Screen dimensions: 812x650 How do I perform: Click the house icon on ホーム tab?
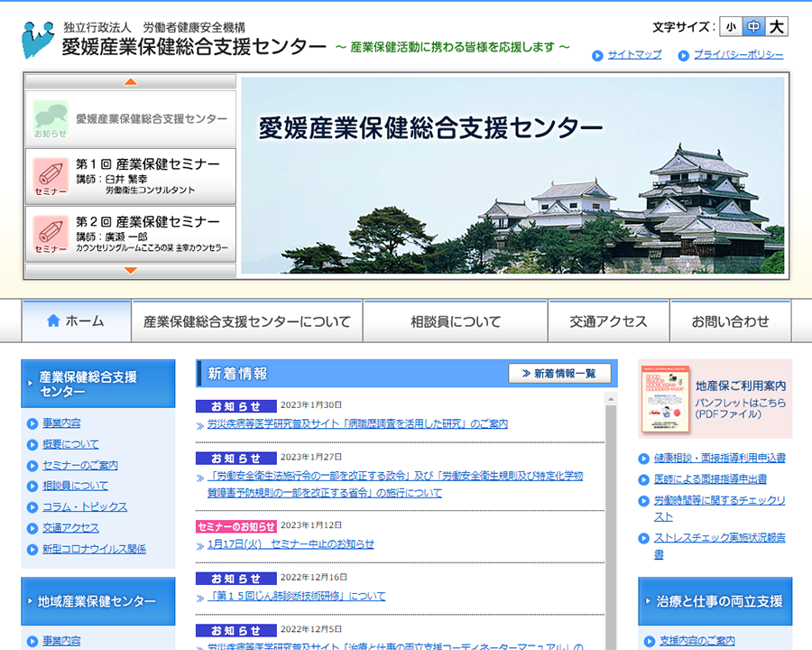coord(53,320)
